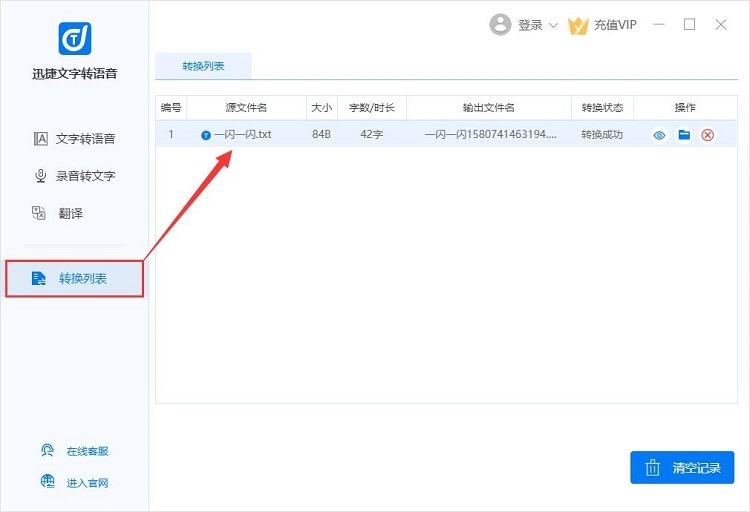Screen dimensions: 750x512
Task: Open 在线客服 support link
Action: tap(88, 451)
